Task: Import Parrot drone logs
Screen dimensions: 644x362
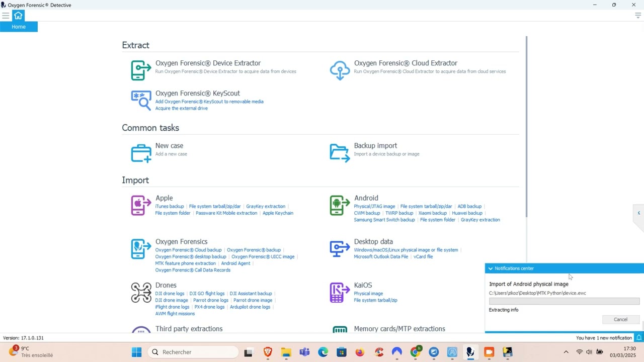Action: [x=211, y=300]
